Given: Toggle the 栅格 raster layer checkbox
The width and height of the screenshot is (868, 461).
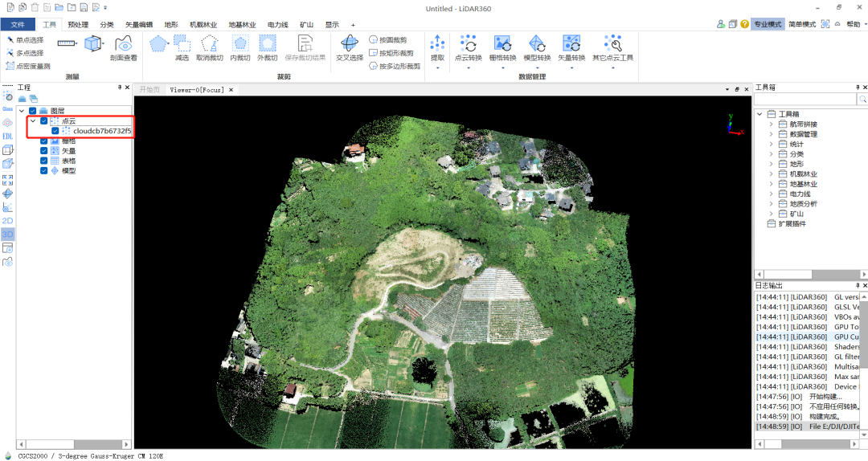Looking at the screenshot, I should [43, 141].
